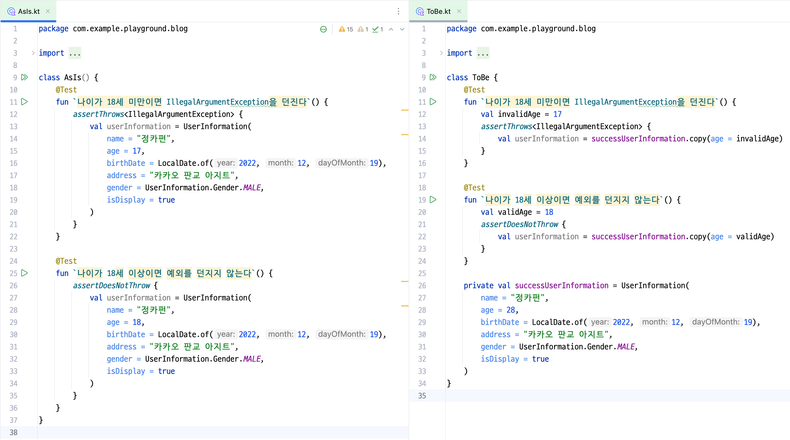
Task: Click 'age = 17,' in AsIs.kt
Action: pos(125,151)
